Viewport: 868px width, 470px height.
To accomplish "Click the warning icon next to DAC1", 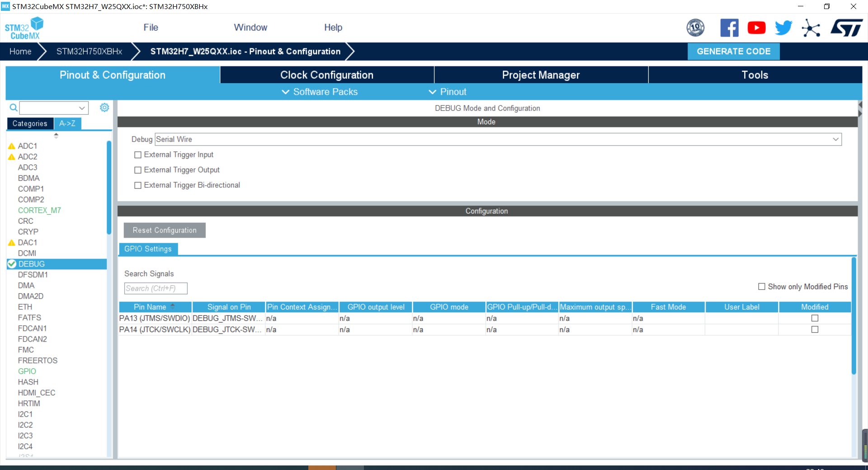I will coord(12,243).
